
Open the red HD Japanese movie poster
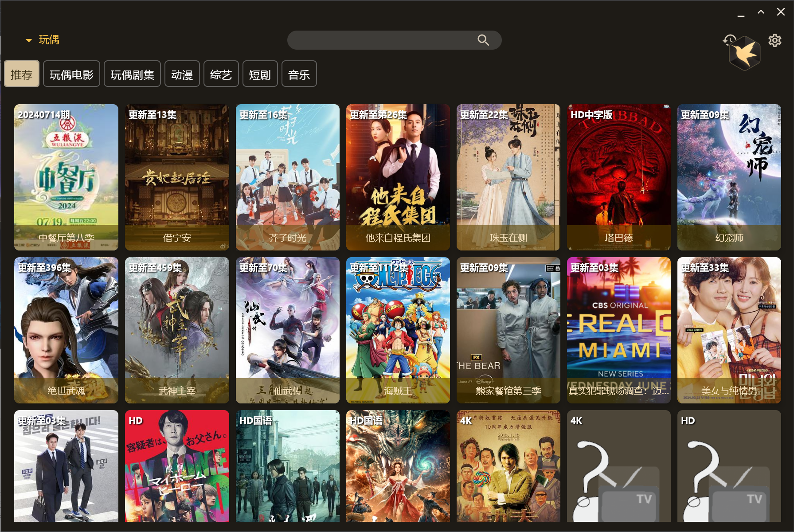[177, 466]
